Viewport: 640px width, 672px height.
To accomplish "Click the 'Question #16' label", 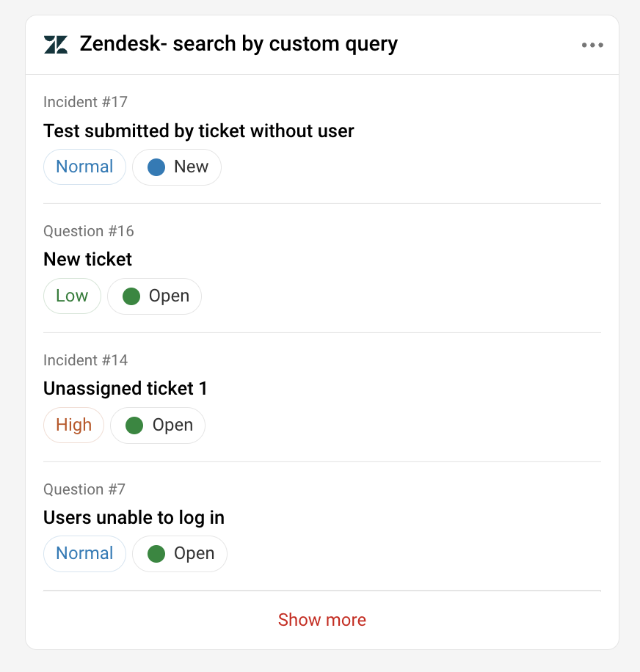I will tap(89, 231).
